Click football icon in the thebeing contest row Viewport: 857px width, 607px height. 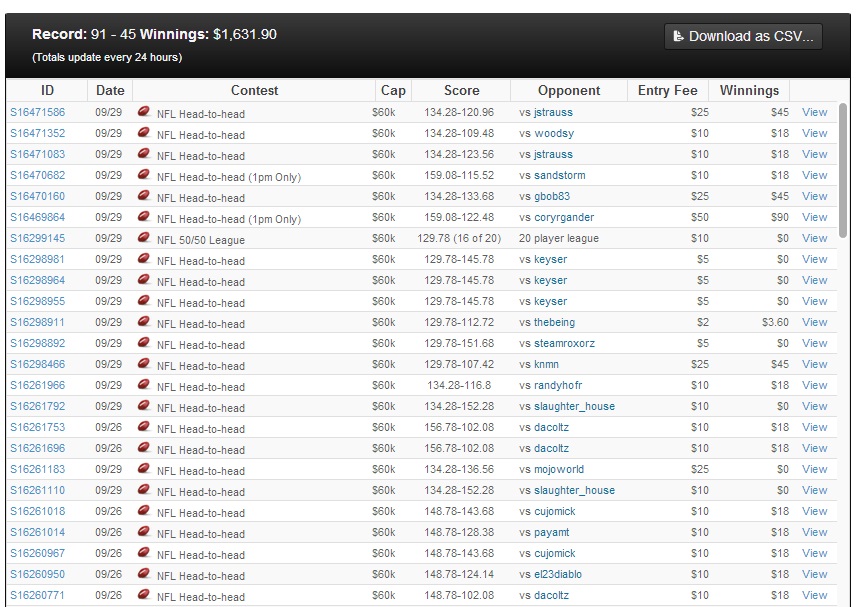click(144, 322)
